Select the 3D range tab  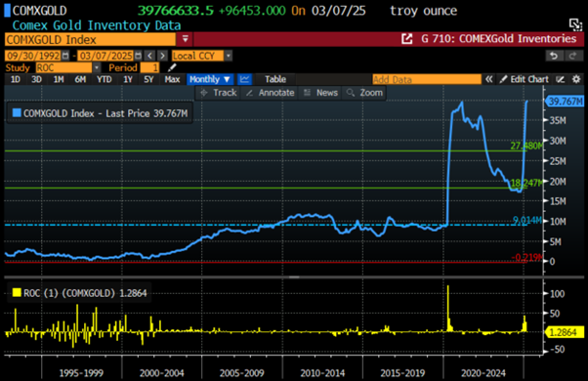(36, 79)
